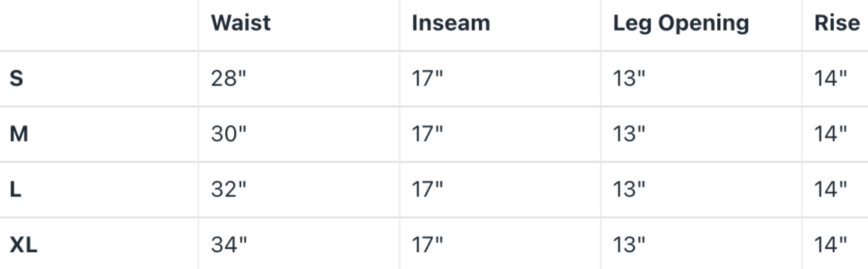The image size is (868, 269).
Task: Click the Rise column header
Action: [837, 23]
